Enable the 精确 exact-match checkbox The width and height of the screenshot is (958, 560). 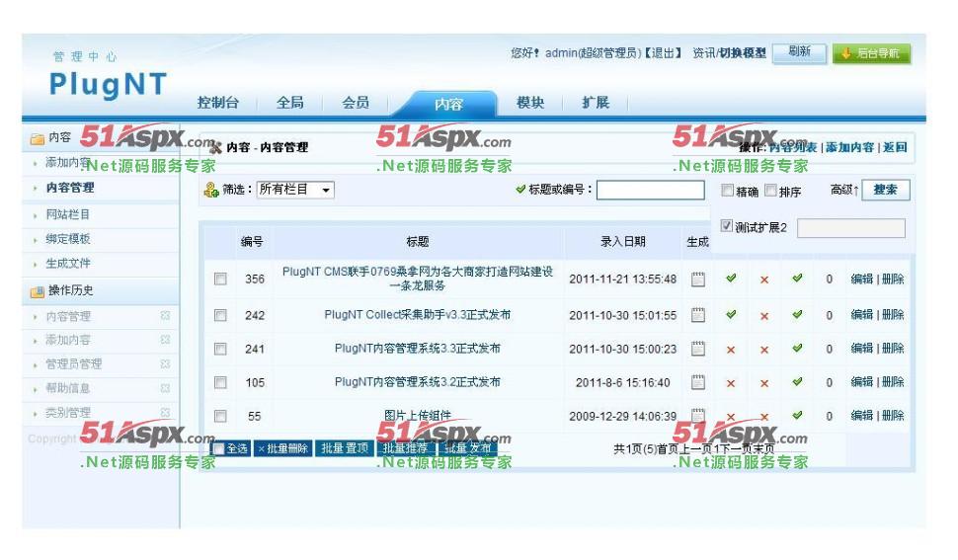point(727,190)
